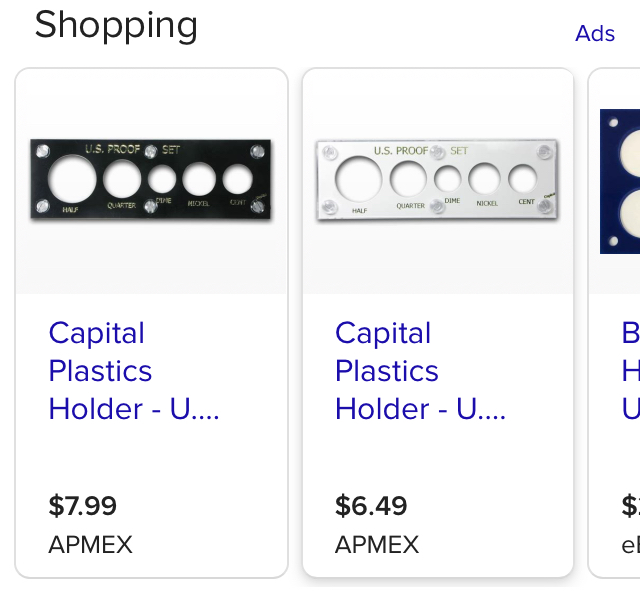Viewport: 640px width, 597px height.
Task: Click the DIME slot on the black holder
Action: click(162, 179)
